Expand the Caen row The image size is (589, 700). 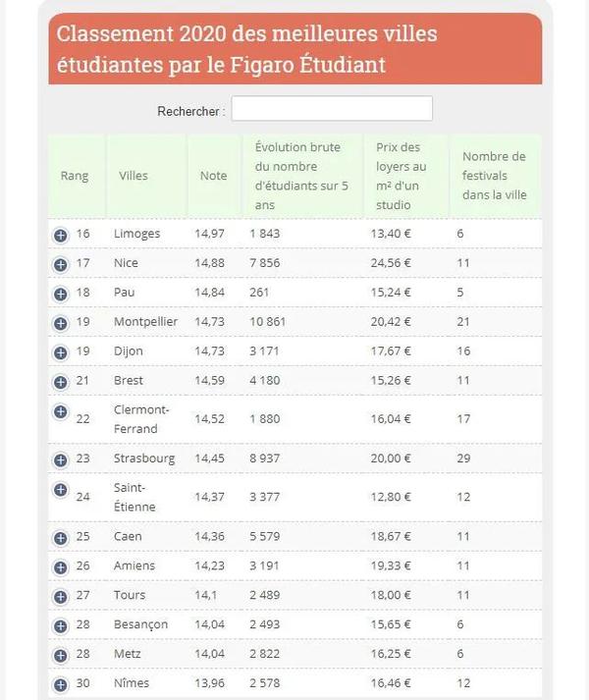pos(60,538)
